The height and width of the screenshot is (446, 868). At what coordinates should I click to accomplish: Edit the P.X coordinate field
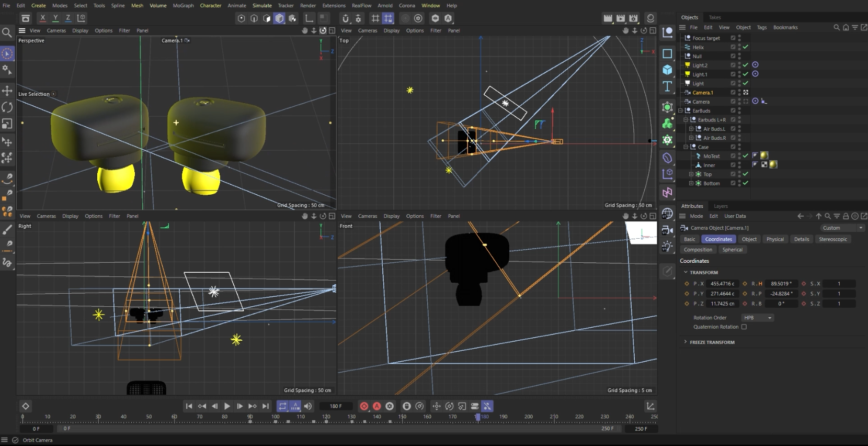722,284
